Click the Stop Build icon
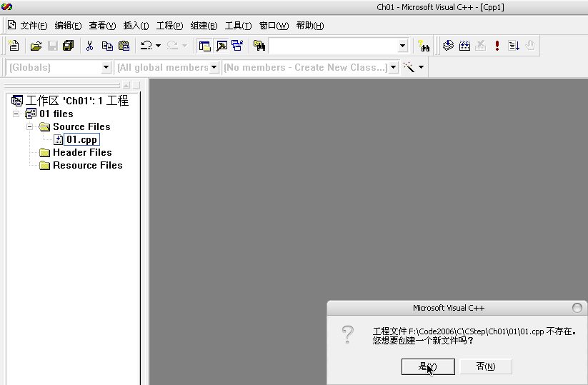The width and height of the screenshot is (588, 385). pyautogui.click(x=480, y=46)
